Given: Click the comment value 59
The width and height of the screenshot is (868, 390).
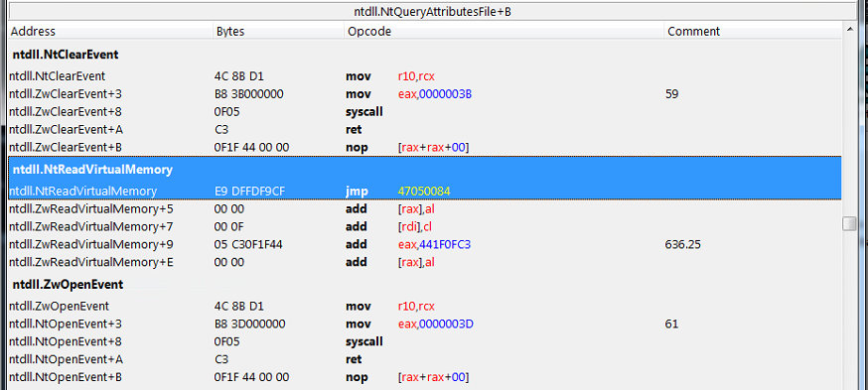Looking at the screenshot, I should (x=671, y=94).
